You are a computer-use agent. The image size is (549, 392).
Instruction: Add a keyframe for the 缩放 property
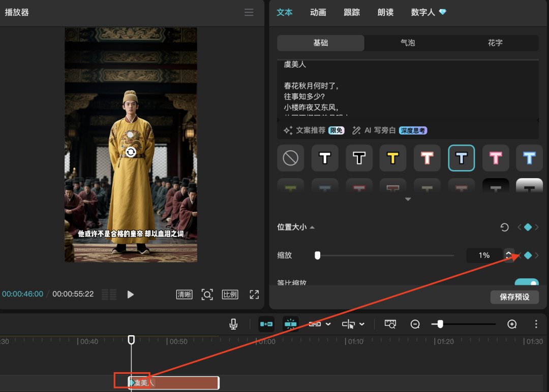529,255
